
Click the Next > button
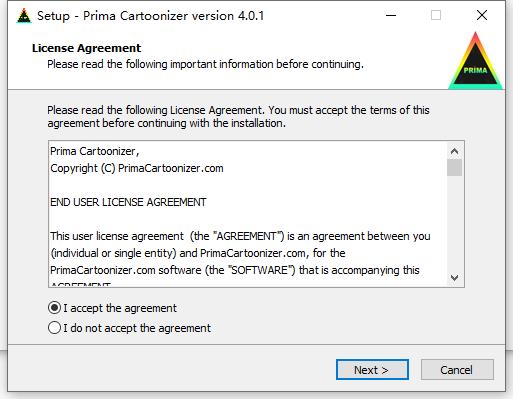(372, 370)
